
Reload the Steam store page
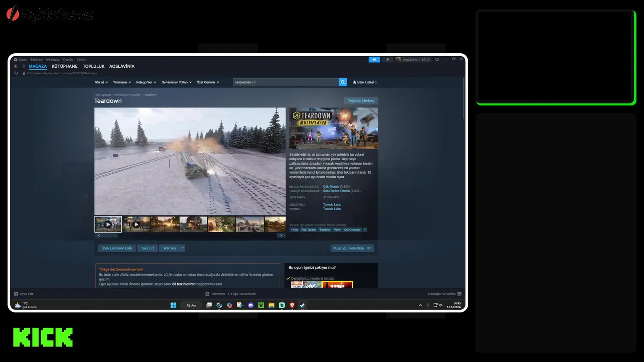pyautogui.click(x=16, y=73)
